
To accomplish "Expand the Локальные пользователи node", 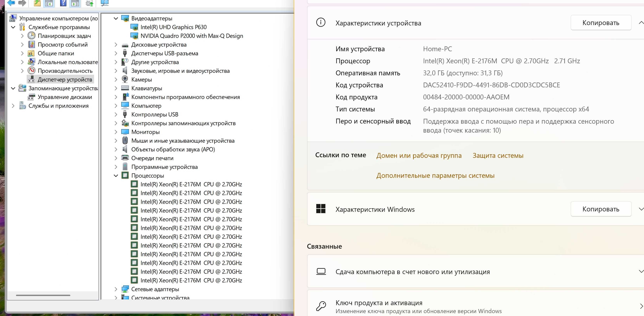I will pyautogui.click(x=22, y=62).
